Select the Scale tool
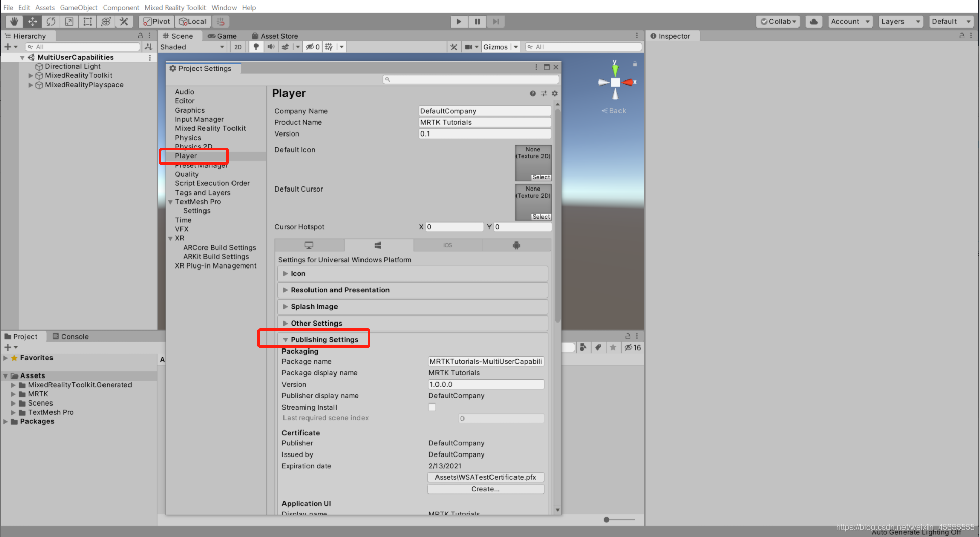 [69, 21]
